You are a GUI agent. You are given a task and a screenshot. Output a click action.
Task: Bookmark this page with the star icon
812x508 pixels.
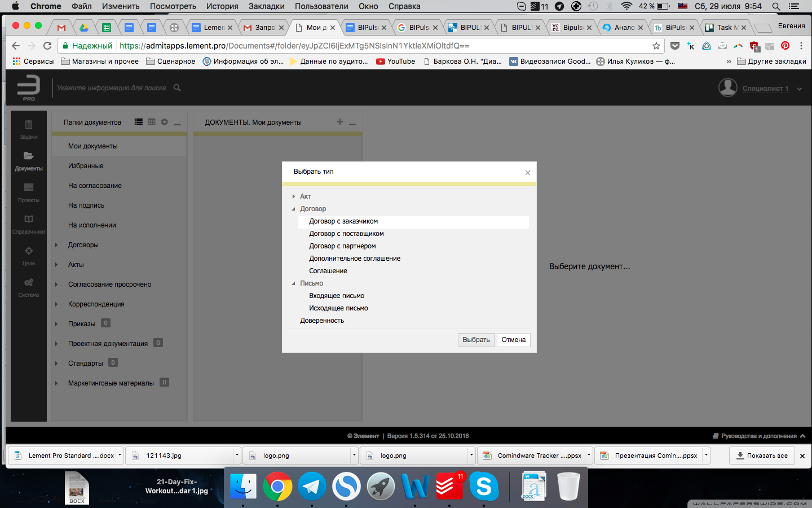coord(656,46)
